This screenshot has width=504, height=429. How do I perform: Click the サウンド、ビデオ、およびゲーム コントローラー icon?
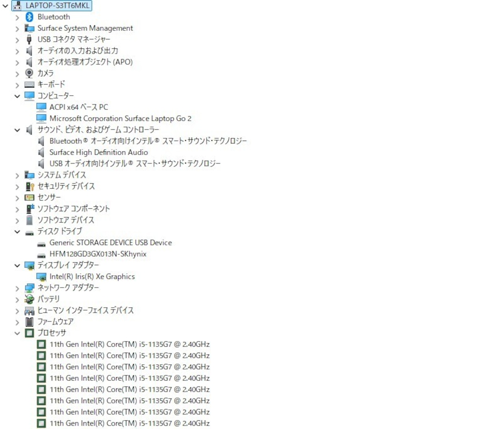pyautogui.click(x=29, y=130)
